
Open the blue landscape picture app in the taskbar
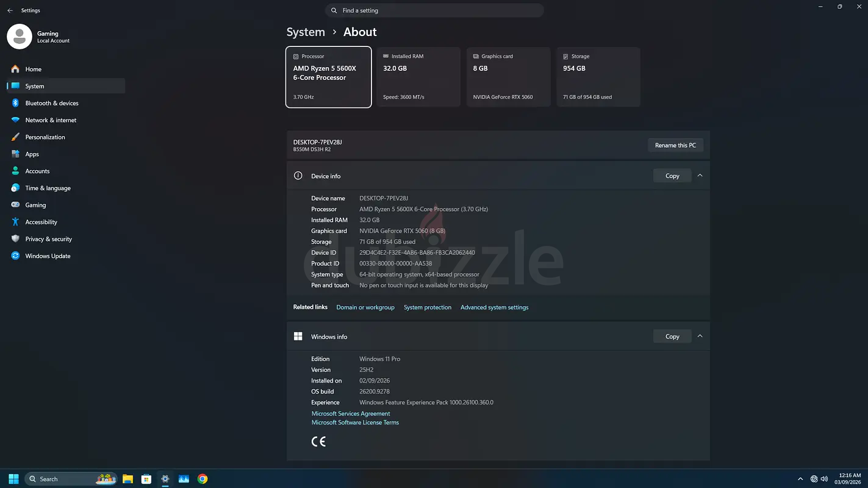[x=184, y=479]
